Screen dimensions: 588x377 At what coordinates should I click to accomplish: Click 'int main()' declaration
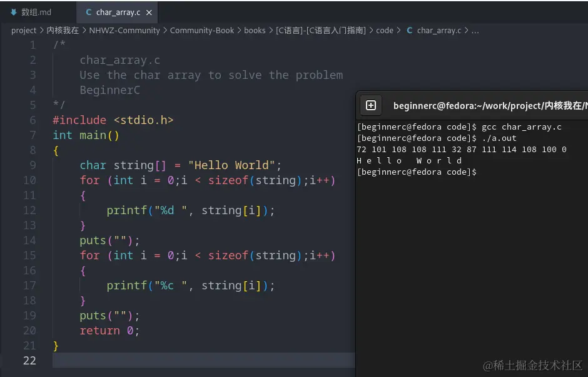pos(86,135)
